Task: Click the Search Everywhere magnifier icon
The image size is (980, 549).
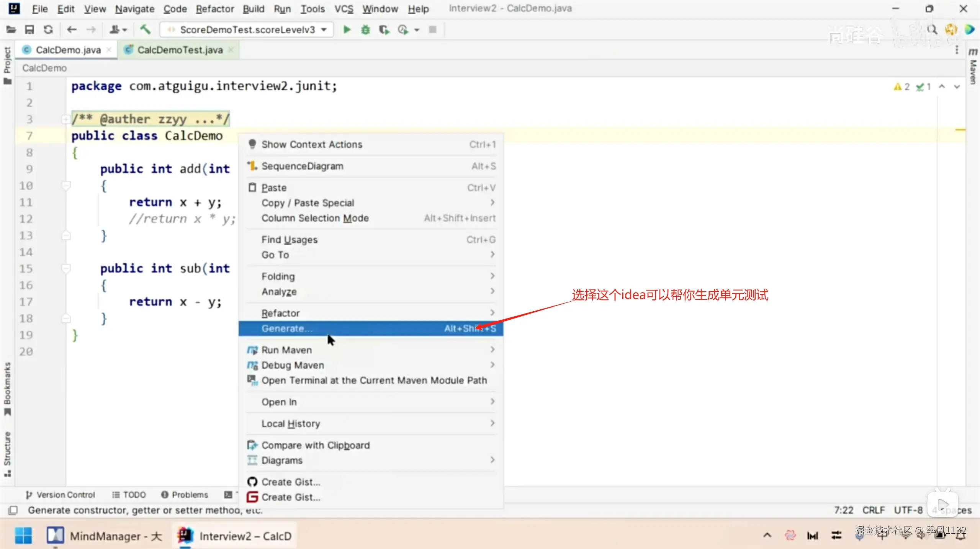Action: click(932, 29)
